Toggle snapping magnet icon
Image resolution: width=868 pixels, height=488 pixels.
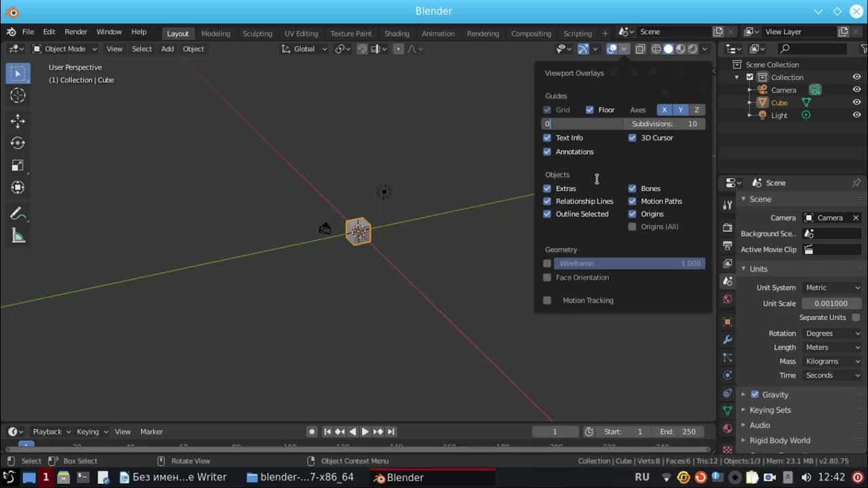pos(363,49)
